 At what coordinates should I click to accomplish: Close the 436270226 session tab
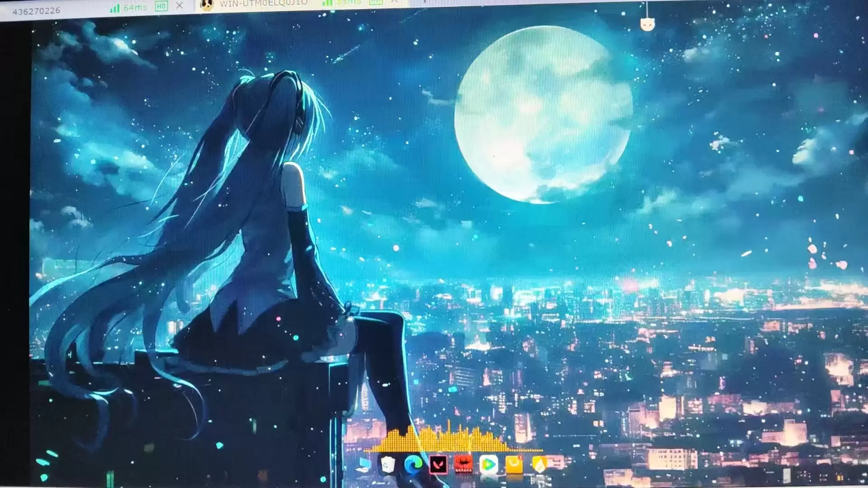pyautogui.click(x=179, y=5)
